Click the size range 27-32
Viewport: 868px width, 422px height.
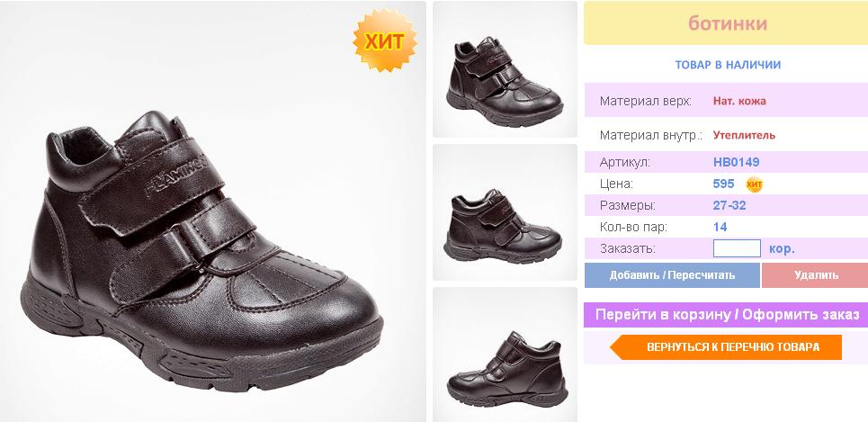tap(729, 205)
